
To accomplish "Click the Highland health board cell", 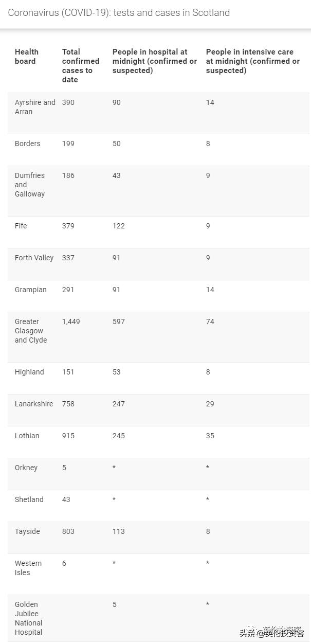I will [29, 372].
